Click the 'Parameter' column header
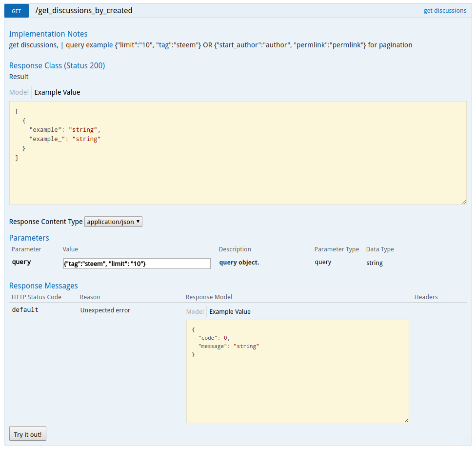 (26, 249)
